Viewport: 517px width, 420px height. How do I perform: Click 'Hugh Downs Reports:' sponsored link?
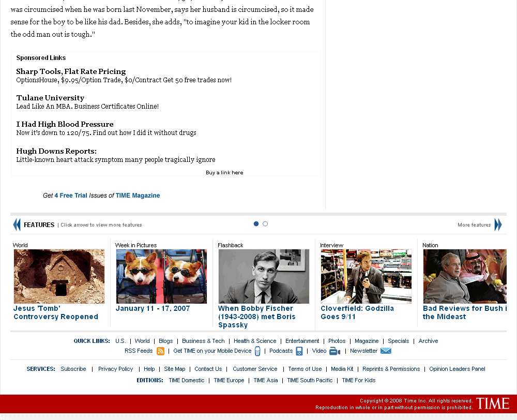56,151
